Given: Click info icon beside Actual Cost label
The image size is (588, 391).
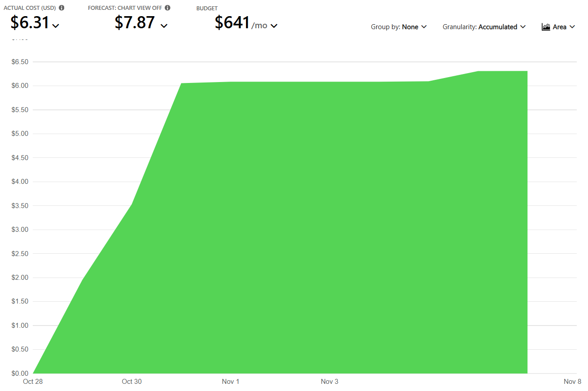Looking at the screenshot, I should [61, 8].
